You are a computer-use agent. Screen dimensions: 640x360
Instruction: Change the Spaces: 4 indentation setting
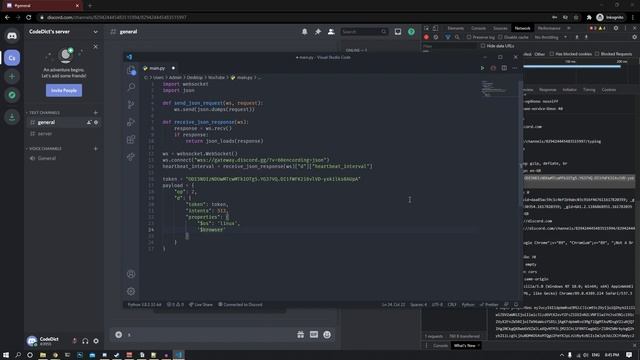click(x=418, y=304)
